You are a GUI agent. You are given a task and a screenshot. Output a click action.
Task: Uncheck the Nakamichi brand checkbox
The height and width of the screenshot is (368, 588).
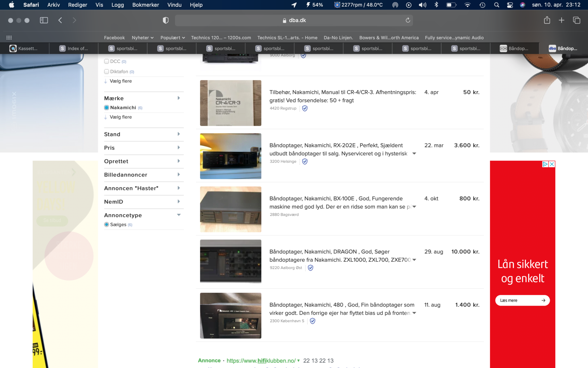click(107, 108)
